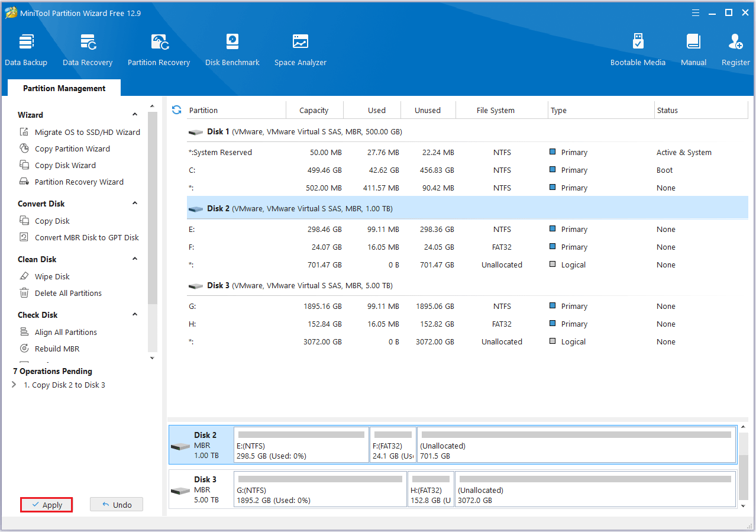Select the 3072.00 GB unallocated row

(x=467, y=341)
